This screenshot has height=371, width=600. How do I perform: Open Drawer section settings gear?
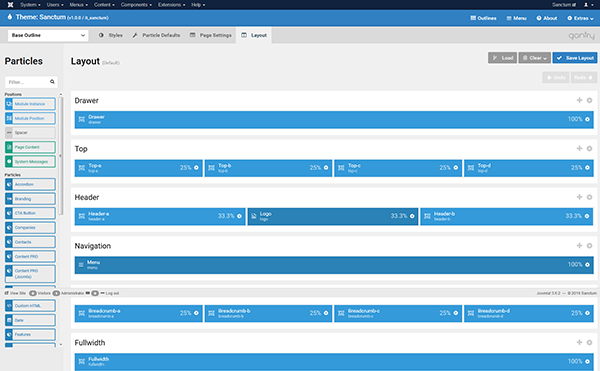pyautogui.click(x=589, y=100)
